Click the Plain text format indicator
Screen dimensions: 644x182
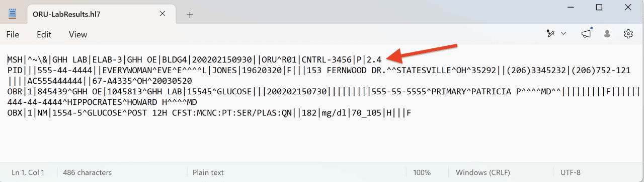click(208, 172)
